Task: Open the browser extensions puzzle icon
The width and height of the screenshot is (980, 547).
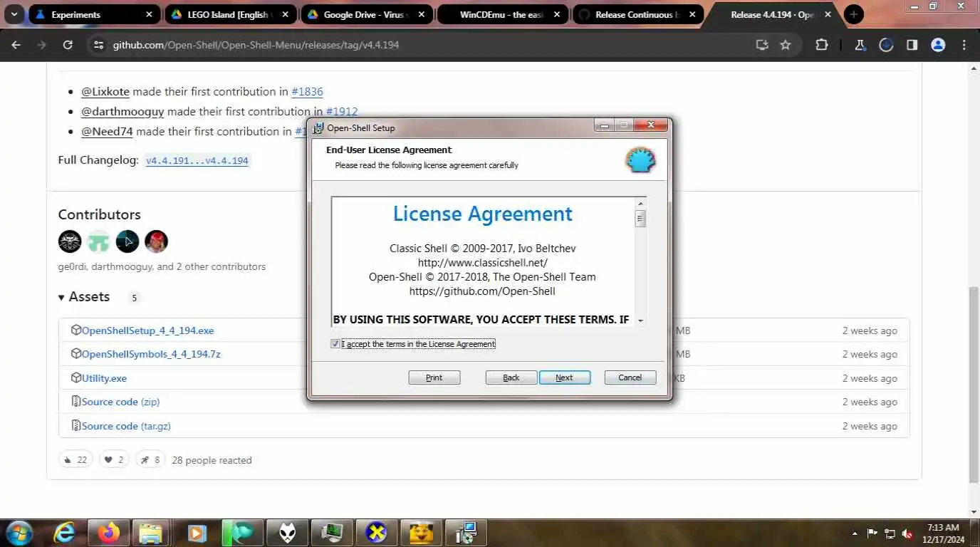Action: [x=821, y=45]
